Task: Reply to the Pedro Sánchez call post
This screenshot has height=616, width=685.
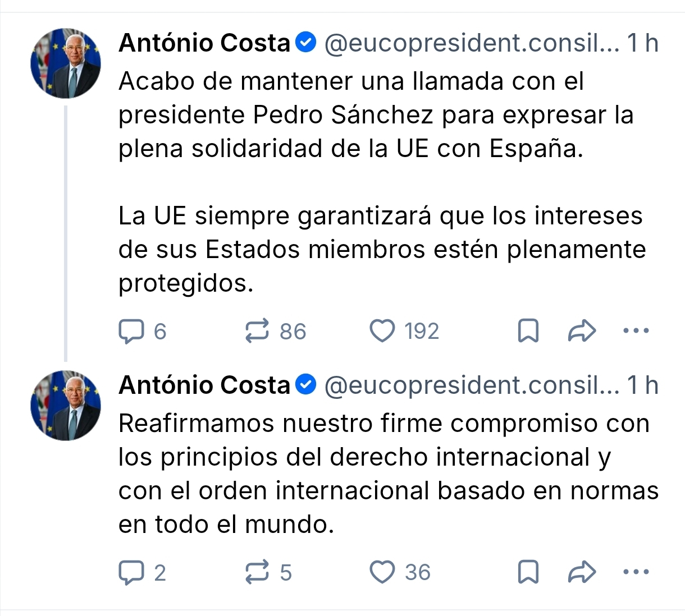Action: (x=131, y=331)
